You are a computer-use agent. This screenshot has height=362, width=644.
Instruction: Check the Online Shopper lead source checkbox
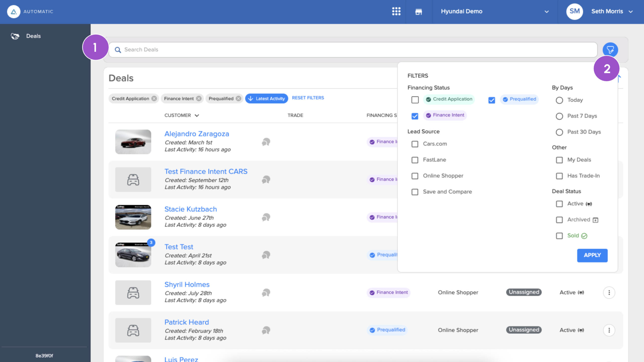coord(415,176)
